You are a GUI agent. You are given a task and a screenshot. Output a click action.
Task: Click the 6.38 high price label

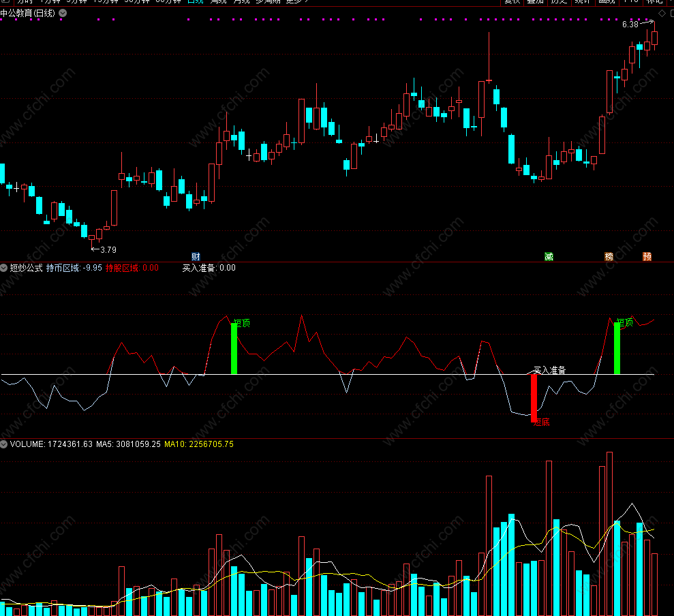[630, 25]
